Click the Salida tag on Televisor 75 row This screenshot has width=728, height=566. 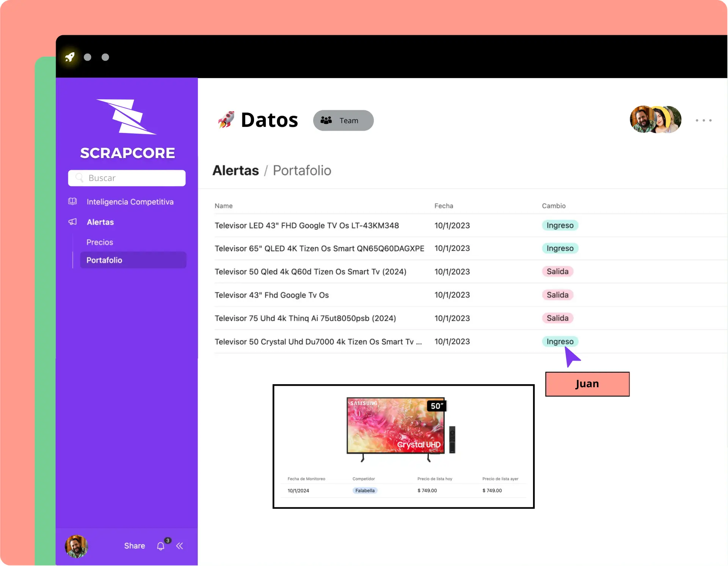557,318
